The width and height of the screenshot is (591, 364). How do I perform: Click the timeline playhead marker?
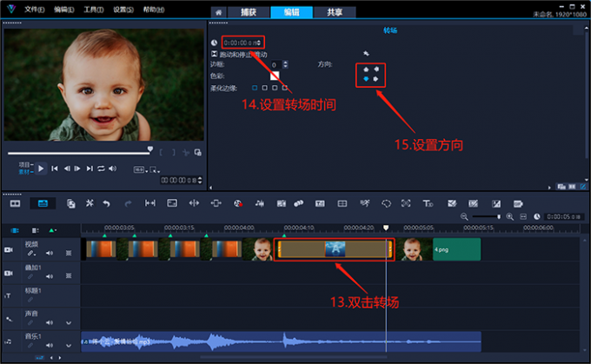[386, 228]
